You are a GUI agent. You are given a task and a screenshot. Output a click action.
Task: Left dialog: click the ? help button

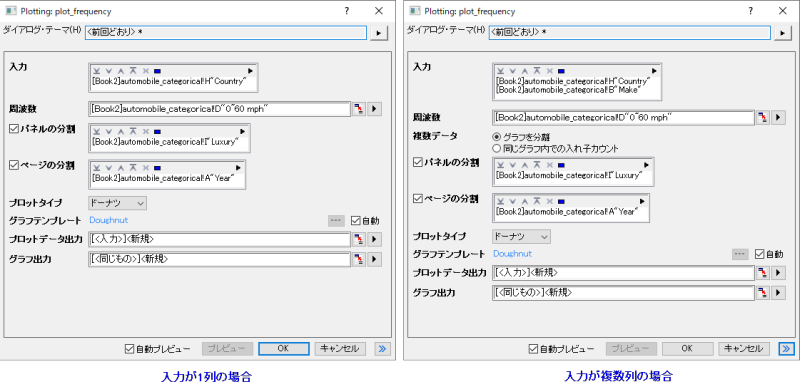tap(347, 11)
